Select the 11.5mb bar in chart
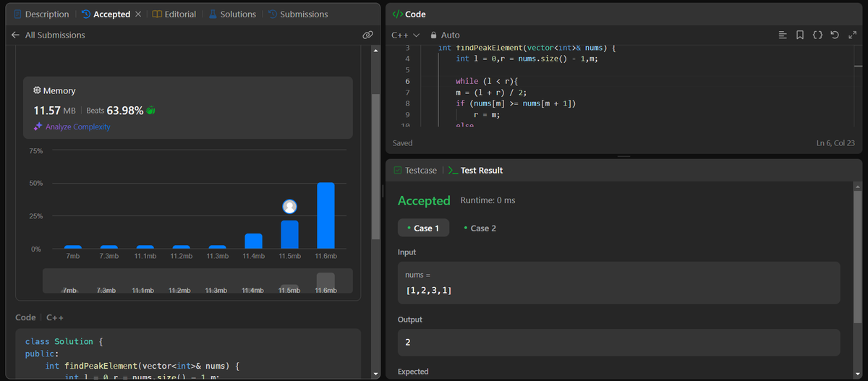The width and height of the screenshot is (868, 381). [x=290, y=235]
